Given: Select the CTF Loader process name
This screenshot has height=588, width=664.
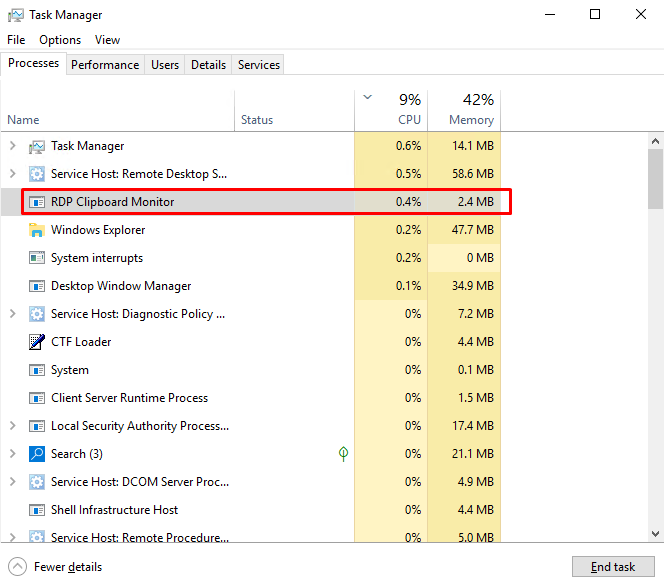Looking at the screenshot, I should tap(81, 342).
